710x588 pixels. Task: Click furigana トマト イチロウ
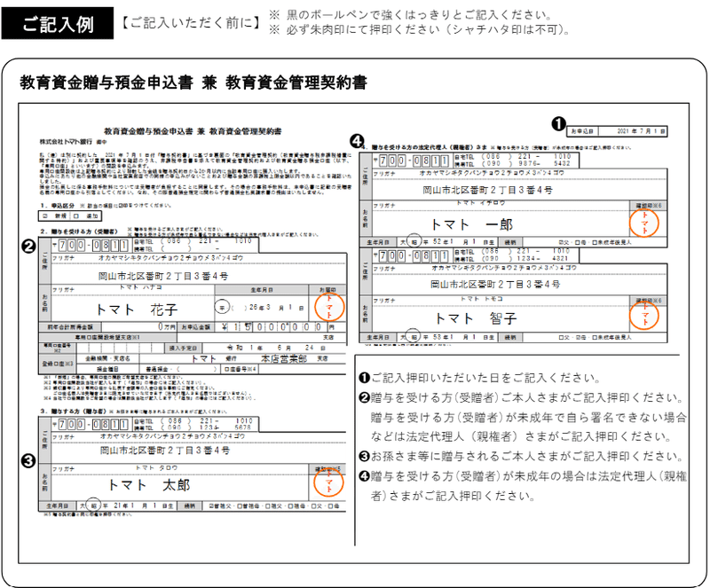(x=480, y=203)
